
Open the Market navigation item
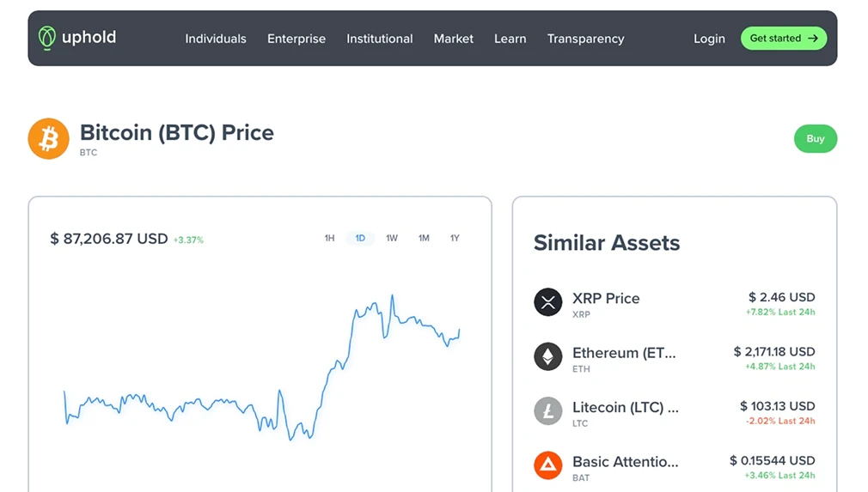pos(454,39)
